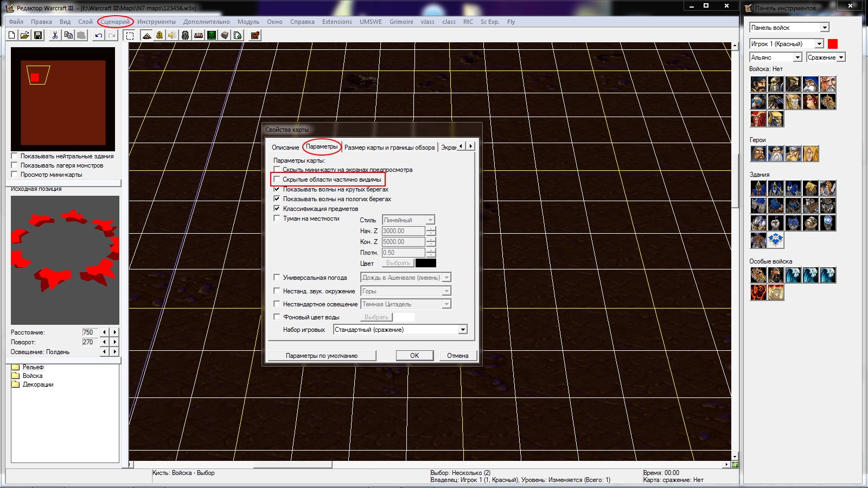868x488 pixels.
Task: Select the Farm building with yellow roof
Action: tap(810, 188)
